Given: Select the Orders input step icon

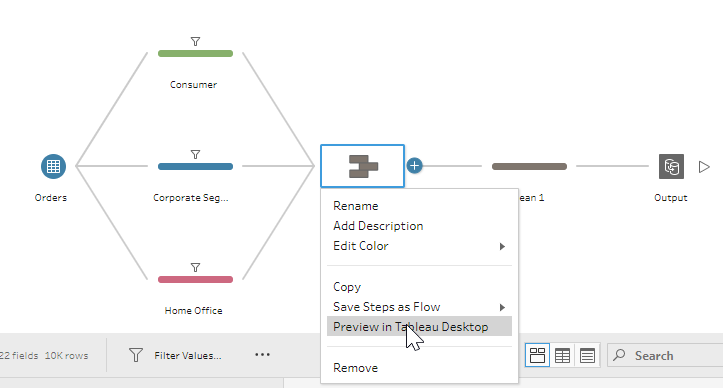Looking at the screenshot, I should [x=53, y=167].
